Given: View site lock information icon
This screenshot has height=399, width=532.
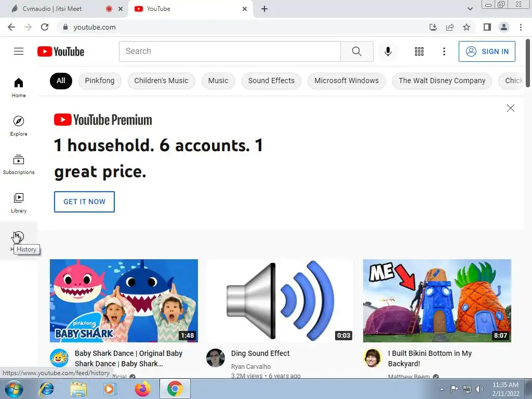Looking at the screenshot, I should pyautogui.click(x=65, y=27).
